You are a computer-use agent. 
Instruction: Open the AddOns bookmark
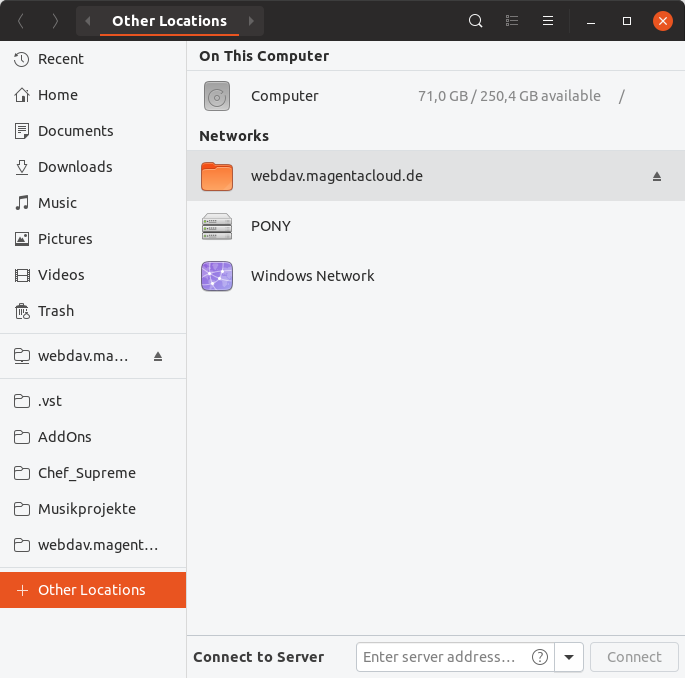coord(93,437)
